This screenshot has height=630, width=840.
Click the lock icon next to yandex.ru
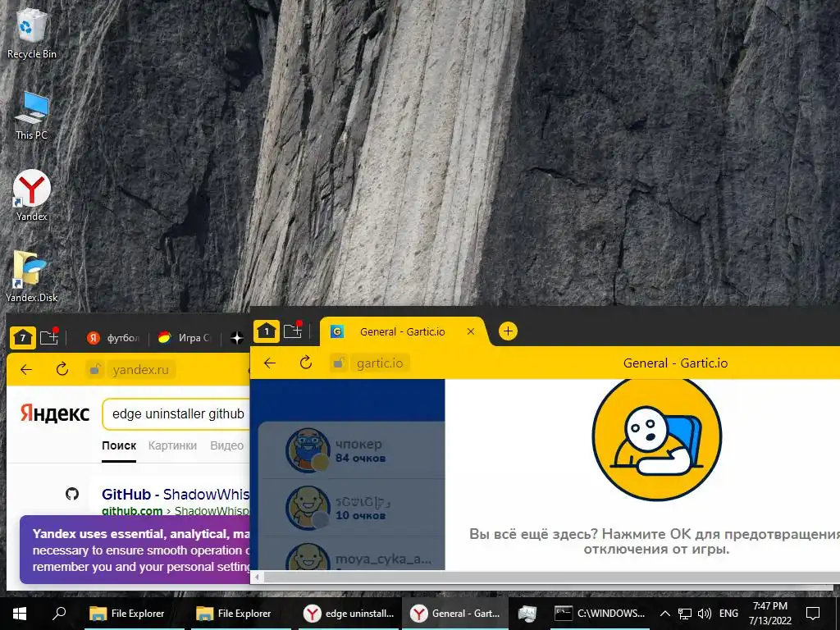(95, 369)
